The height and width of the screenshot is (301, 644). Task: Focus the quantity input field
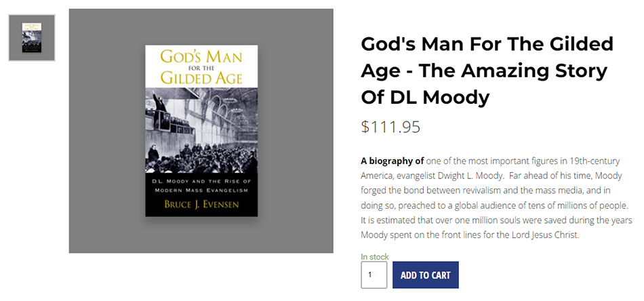(374, 275)
